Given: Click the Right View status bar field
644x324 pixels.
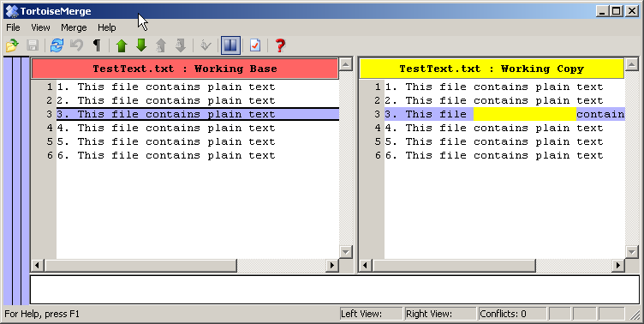Looking at the screenshot, I should point(440,314).
